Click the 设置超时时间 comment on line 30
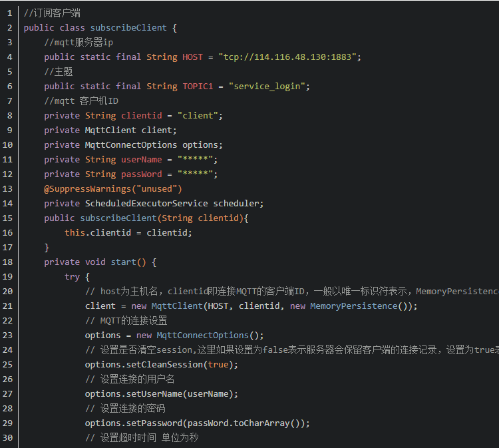 coord(142,438)
